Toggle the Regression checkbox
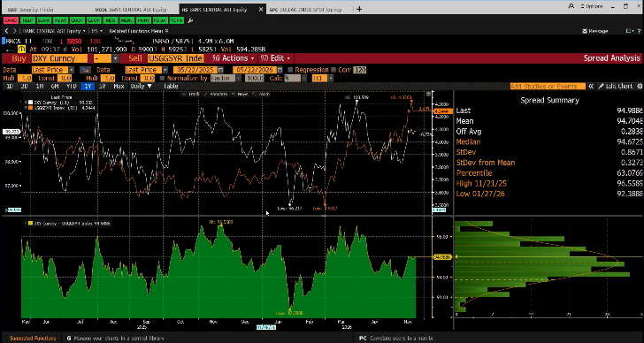Screen dimensions: 644x343 click(x=291, y=70)
